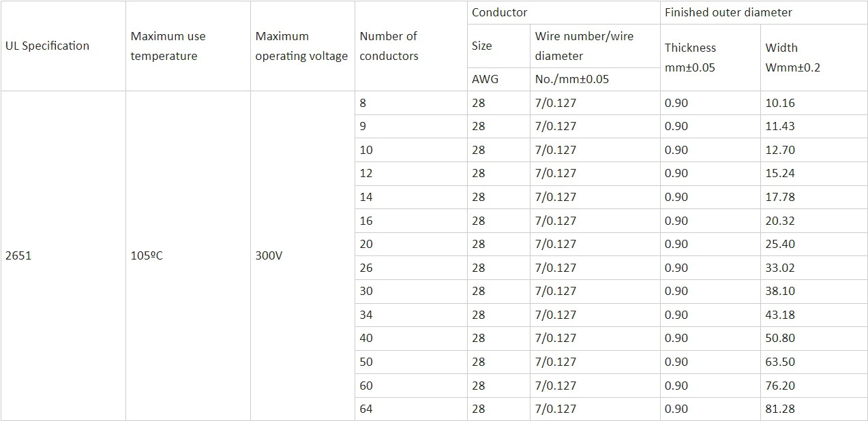Click the Conductor group header cell

[499, 12]
